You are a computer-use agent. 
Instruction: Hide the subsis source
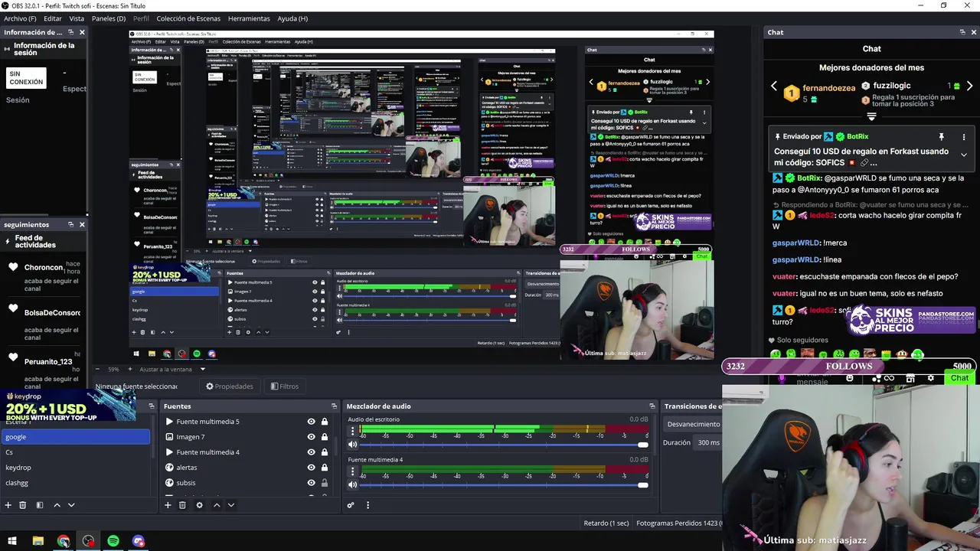click(x=311, y=483)
